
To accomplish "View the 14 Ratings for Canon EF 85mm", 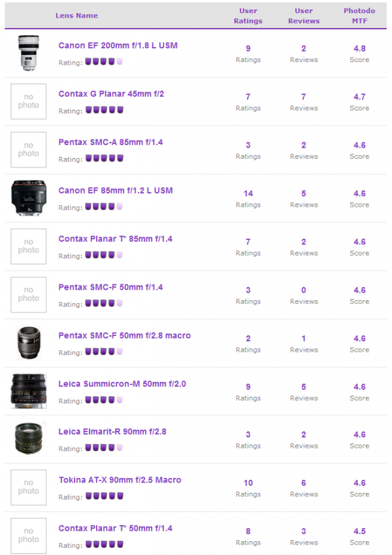I will (x=248, y=199).
